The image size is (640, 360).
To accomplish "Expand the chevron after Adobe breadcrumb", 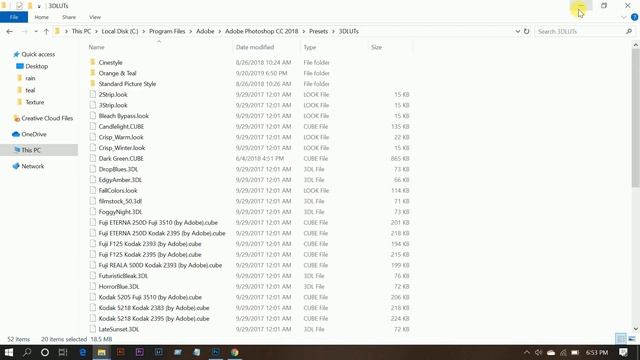I will (220, 31).
